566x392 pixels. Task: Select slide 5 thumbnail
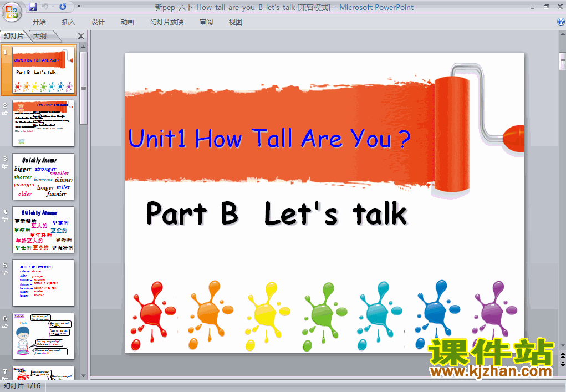tap(43, 283)
